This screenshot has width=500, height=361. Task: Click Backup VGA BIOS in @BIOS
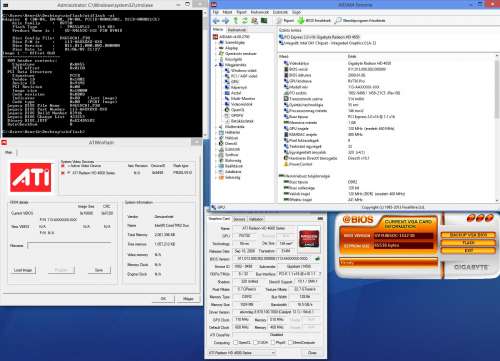point(468,235)
